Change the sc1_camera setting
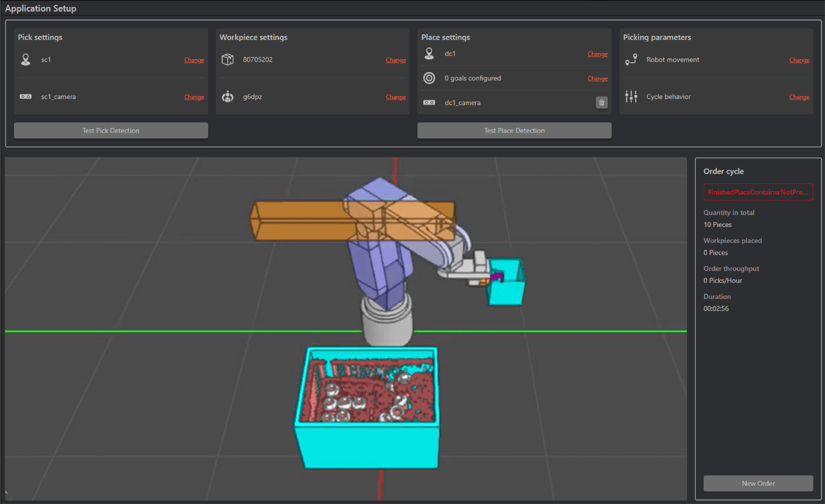The height and width of the screenshot is (504, 825). [194, 97]
